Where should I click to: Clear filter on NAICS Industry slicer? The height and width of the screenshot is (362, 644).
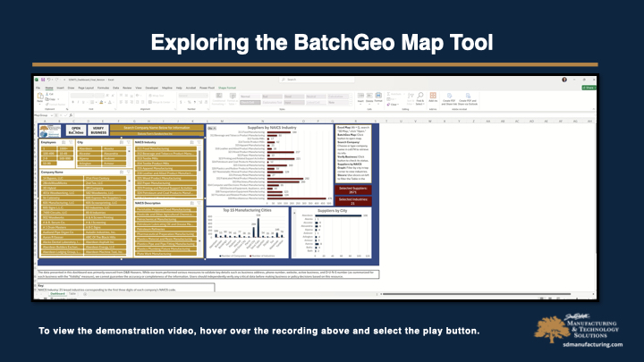tap(199, 142)
